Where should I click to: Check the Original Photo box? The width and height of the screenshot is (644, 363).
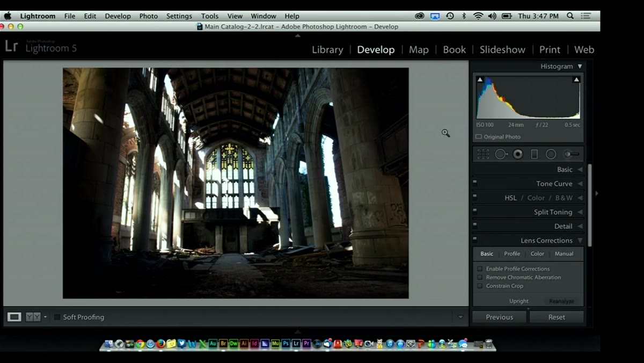[x=479, y=137]
